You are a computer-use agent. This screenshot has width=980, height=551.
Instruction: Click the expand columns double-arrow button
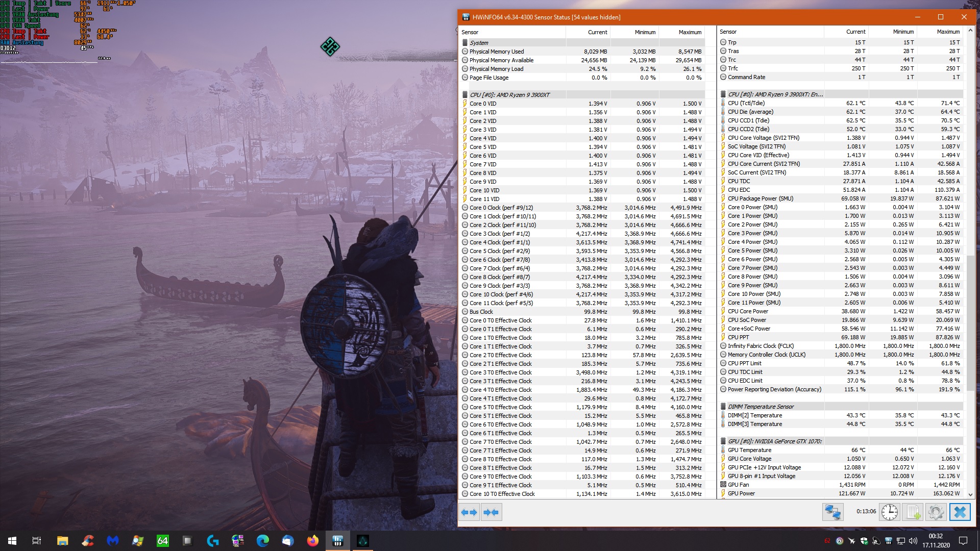[469, 512]
